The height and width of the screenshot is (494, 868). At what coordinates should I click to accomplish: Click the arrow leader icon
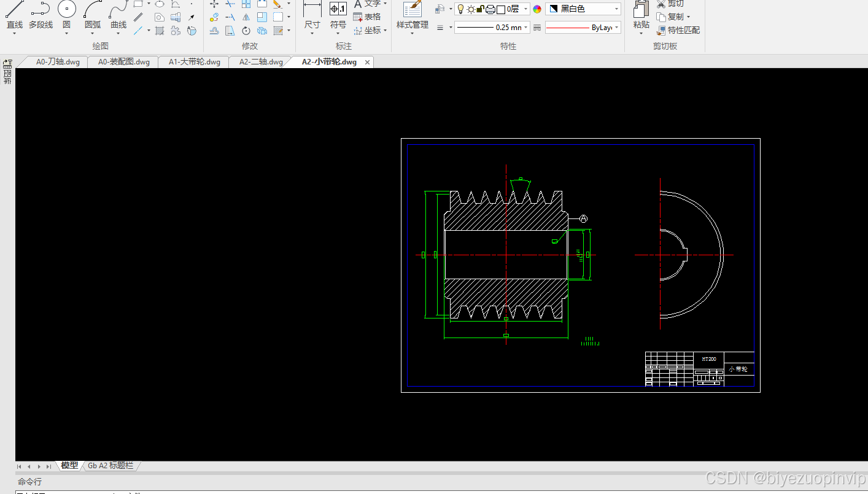click(x=192, y=17)
